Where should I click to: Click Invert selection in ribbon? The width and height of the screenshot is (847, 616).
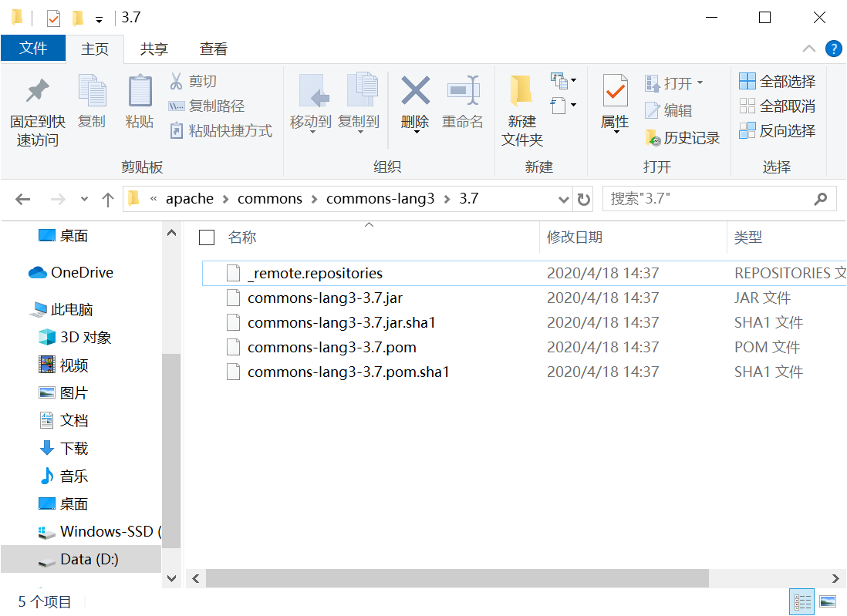[x=777, y=130]
